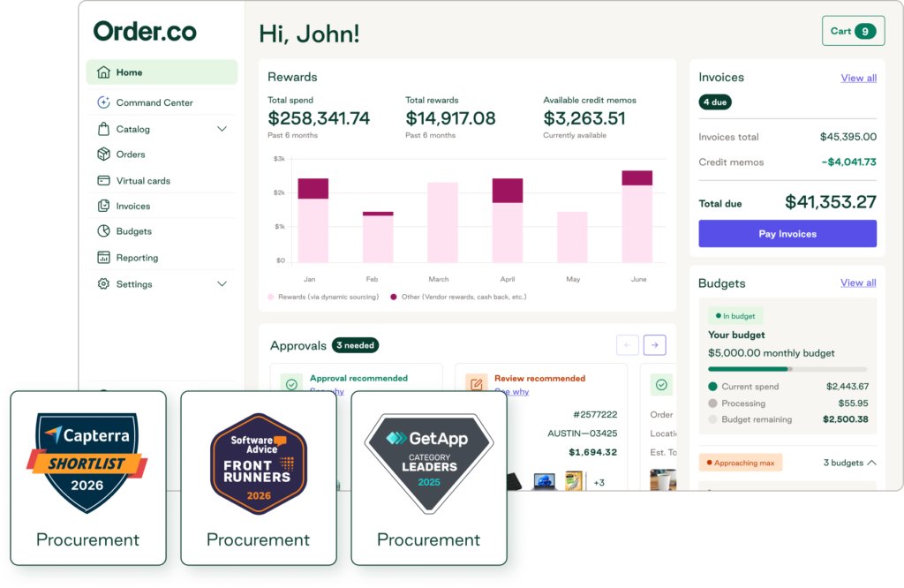Click Budget remaining $2,500.38 value
Screen dimensions: 904x588
click(845, 419)
